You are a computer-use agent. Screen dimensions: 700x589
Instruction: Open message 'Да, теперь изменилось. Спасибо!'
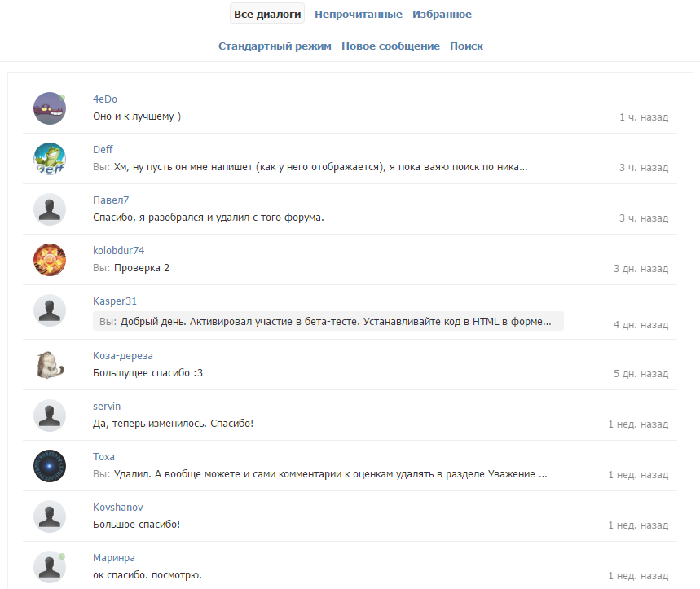[x=174, y=424]
